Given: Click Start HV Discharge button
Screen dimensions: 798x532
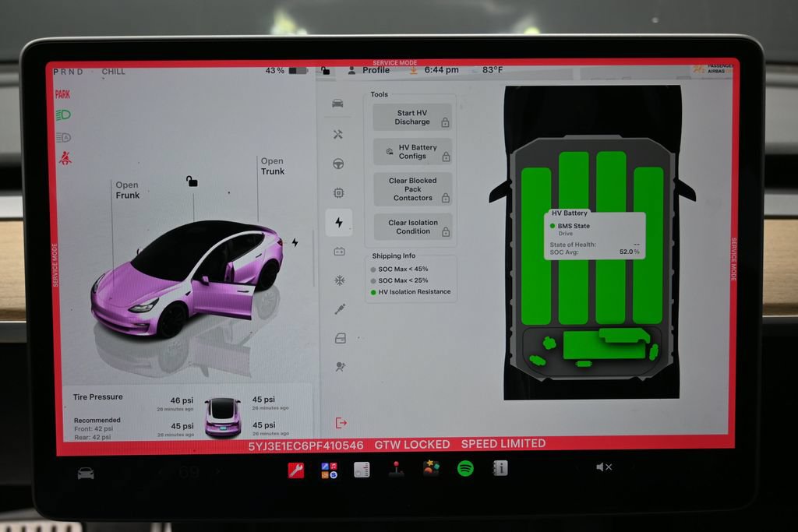Looking at the screenshot, I should pos(412,118).
